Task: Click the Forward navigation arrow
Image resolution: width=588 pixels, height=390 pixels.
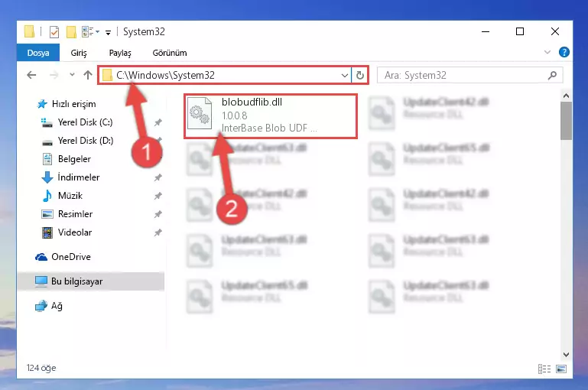Action: tap(54, 76)
